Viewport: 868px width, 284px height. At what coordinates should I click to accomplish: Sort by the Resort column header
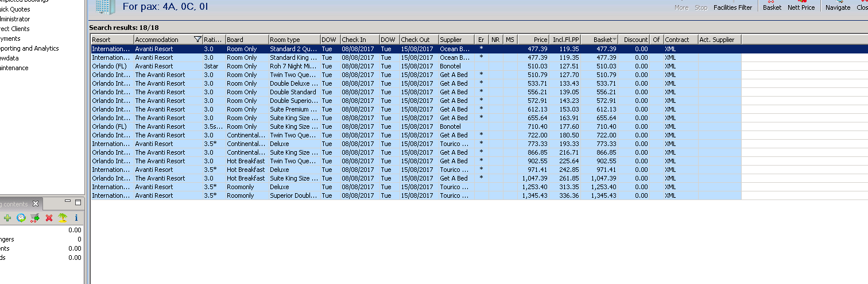click(x=113, y=40)
